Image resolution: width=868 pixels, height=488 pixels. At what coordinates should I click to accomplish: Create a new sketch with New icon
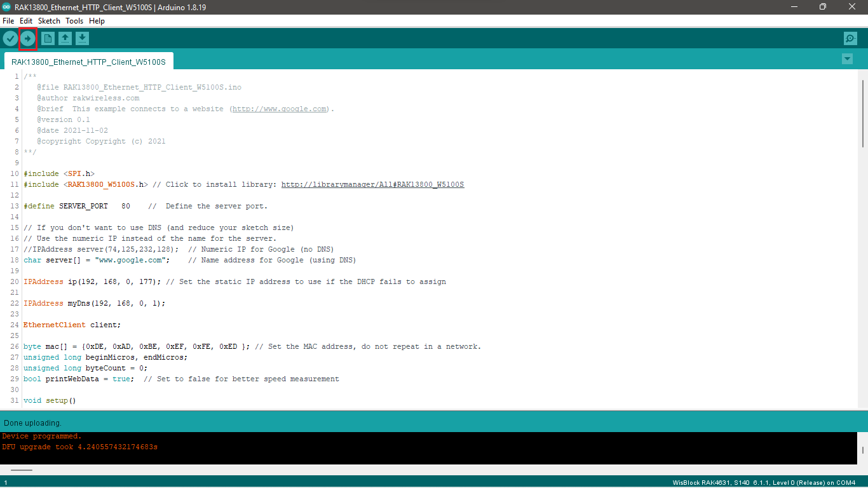tap(48, 39)
